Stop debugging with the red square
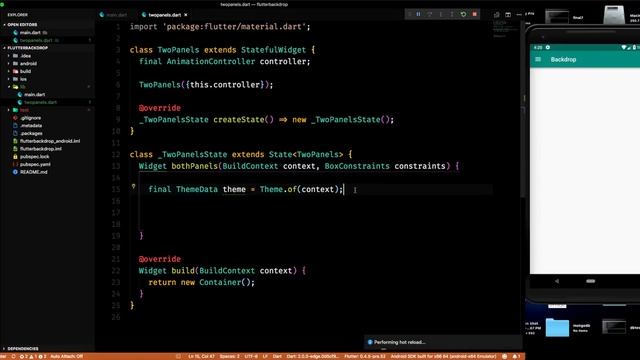Screen dimensions: 640x360 click(474, 14)
